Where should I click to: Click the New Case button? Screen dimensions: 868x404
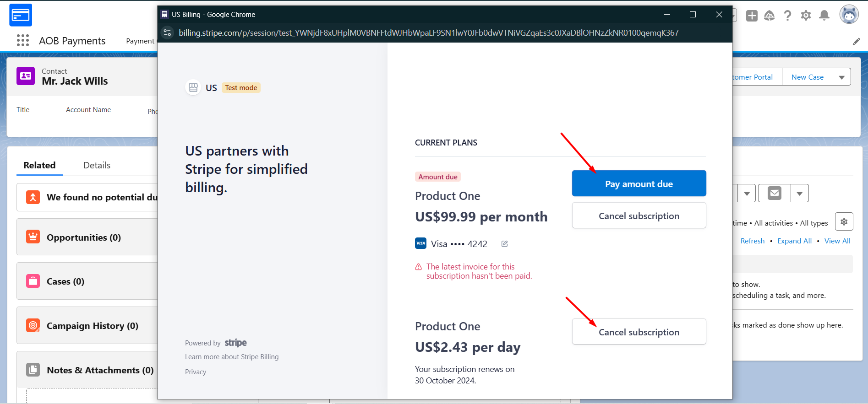pos(808,77)
